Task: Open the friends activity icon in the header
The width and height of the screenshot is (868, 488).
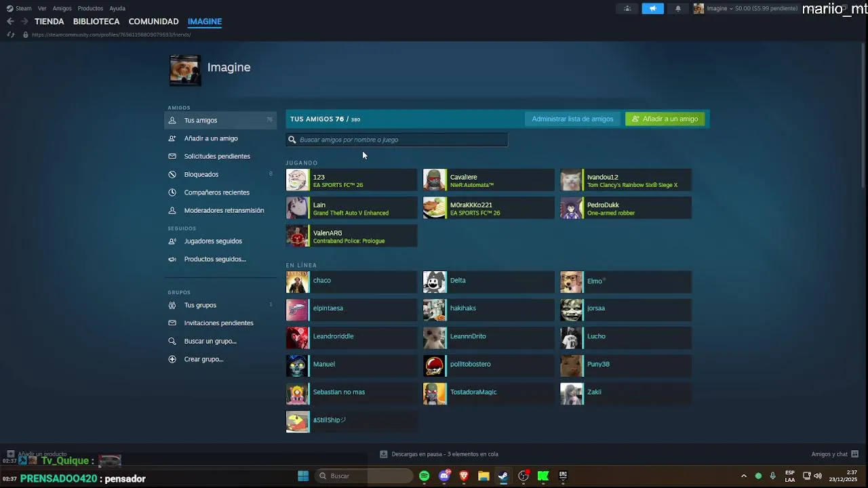Action: pos(627,8)
